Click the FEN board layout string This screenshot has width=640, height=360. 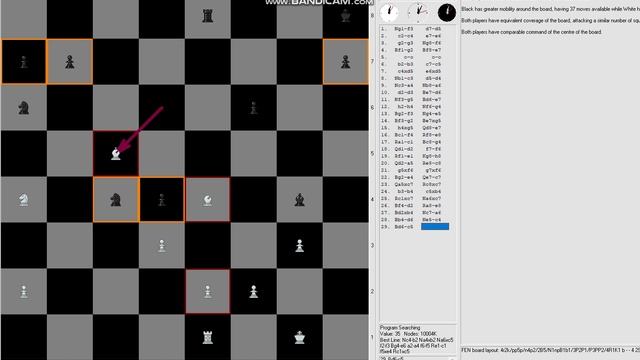pos(550,350)
